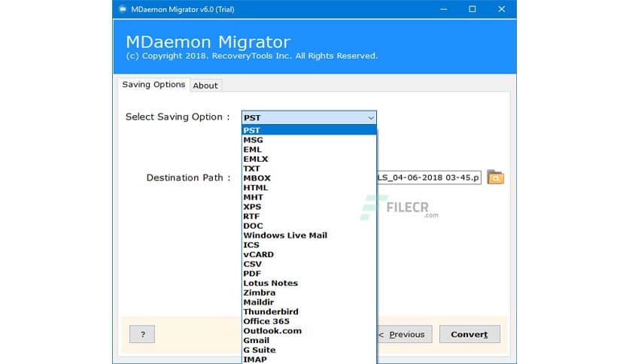Choose Office 365 as destination
Viewport: 629px width, 364px height.
click(x=309, y=321)
